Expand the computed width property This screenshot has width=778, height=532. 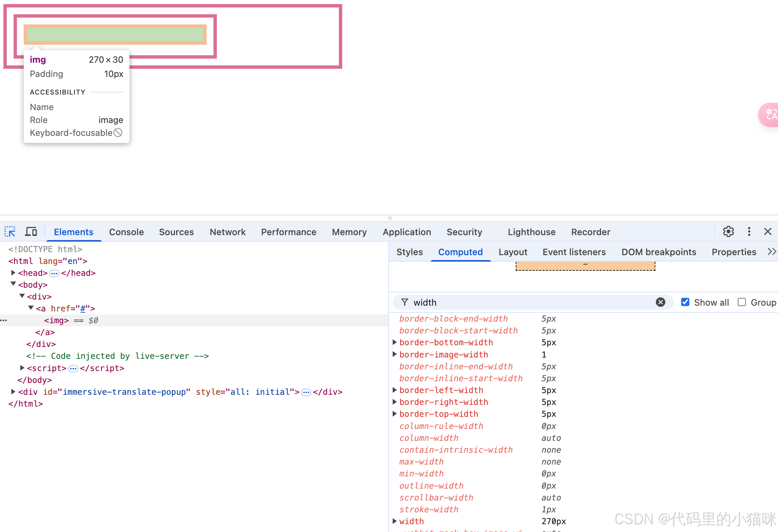click(394, 521)
